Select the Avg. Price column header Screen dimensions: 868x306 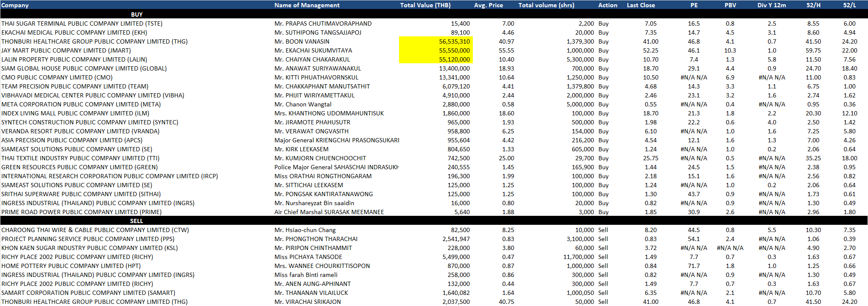488,5
